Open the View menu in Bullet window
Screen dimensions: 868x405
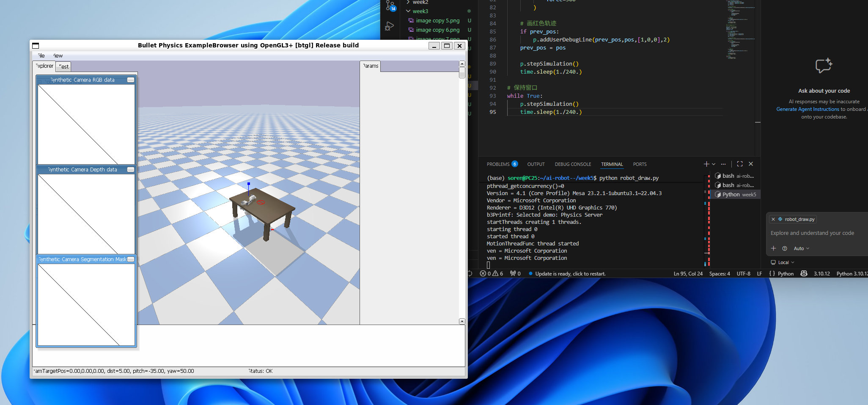click(x=58, y=56)
